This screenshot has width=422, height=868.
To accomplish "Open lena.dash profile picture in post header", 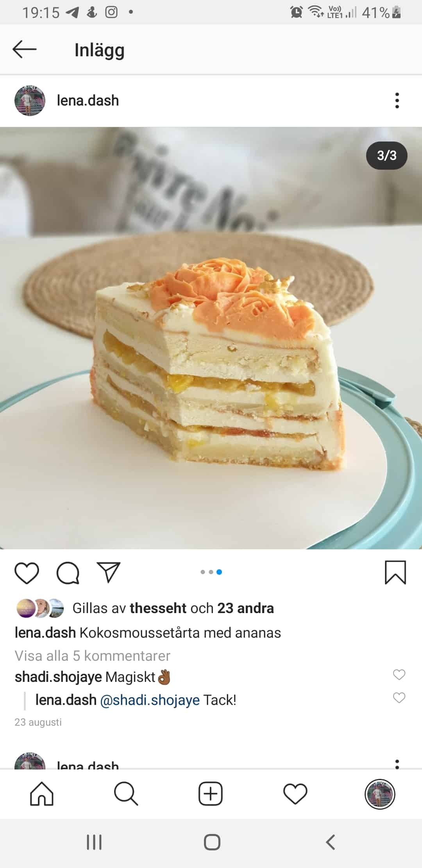I will 30,100.
